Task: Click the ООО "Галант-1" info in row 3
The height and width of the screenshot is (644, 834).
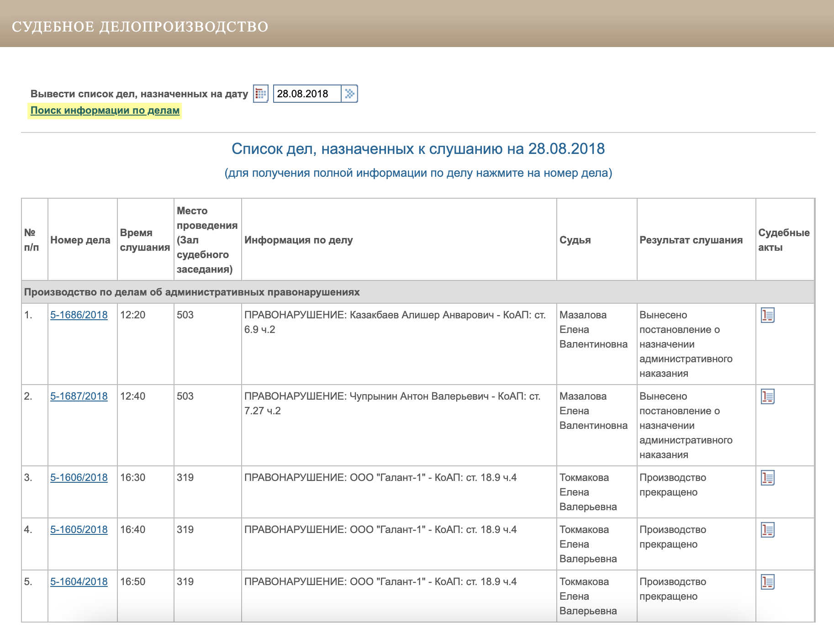Action: point(380,478)
